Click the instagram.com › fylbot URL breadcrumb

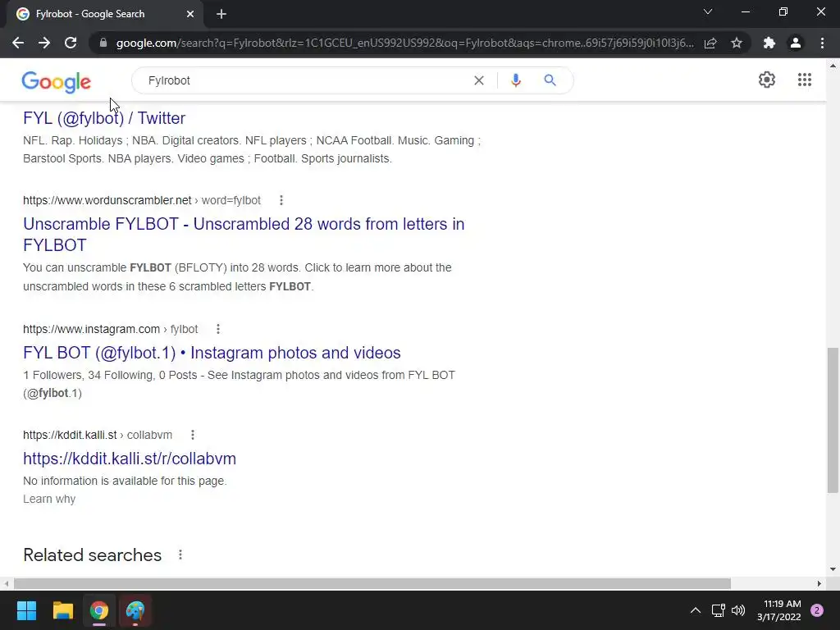click(x=111, y=329)
